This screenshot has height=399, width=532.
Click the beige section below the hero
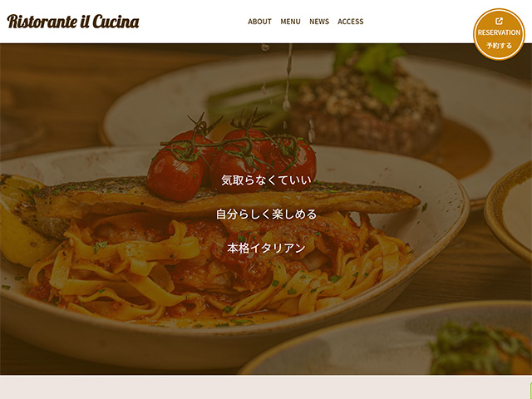264,387
